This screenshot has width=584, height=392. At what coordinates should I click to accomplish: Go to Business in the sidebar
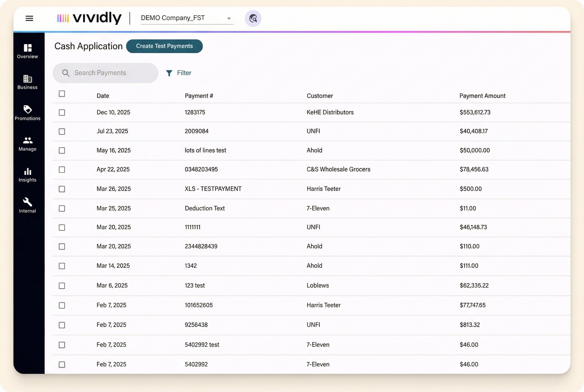[27, 82]
